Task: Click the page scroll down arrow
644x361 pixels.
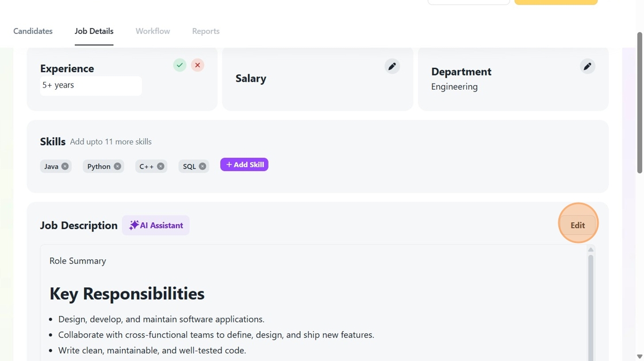Action: click(639, 356)
